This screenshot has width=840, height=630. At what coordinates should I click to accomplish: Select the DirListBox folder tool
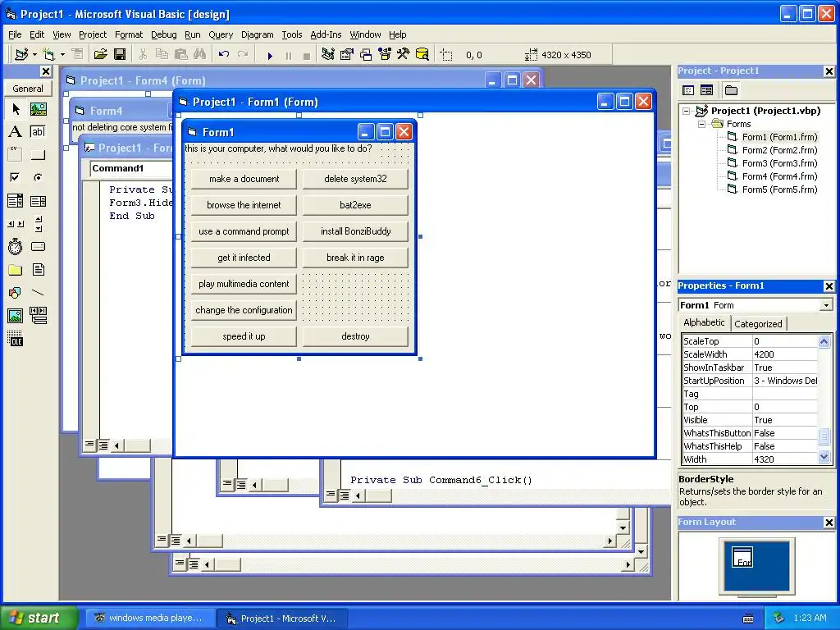tap(16, 269)
